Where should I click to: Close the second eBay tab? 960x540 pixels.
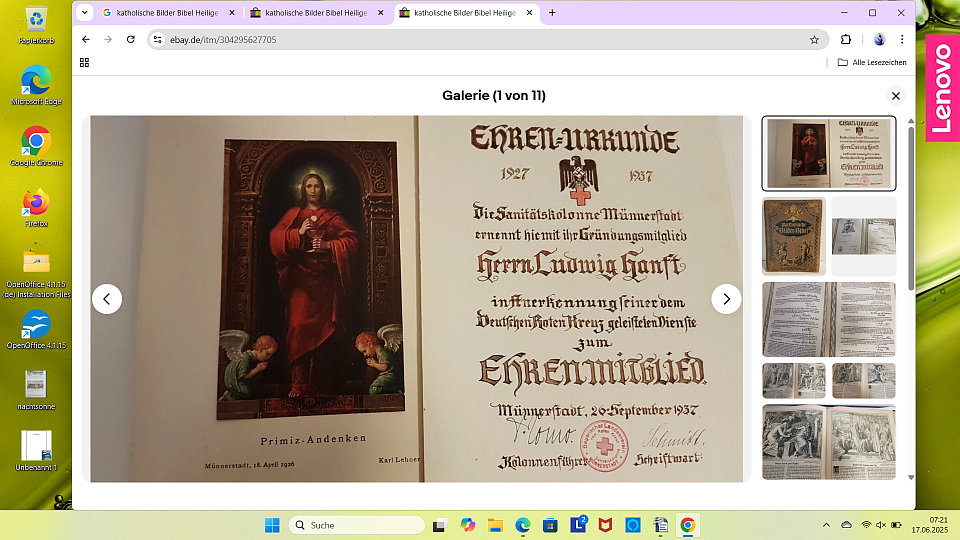coord(380,12)
